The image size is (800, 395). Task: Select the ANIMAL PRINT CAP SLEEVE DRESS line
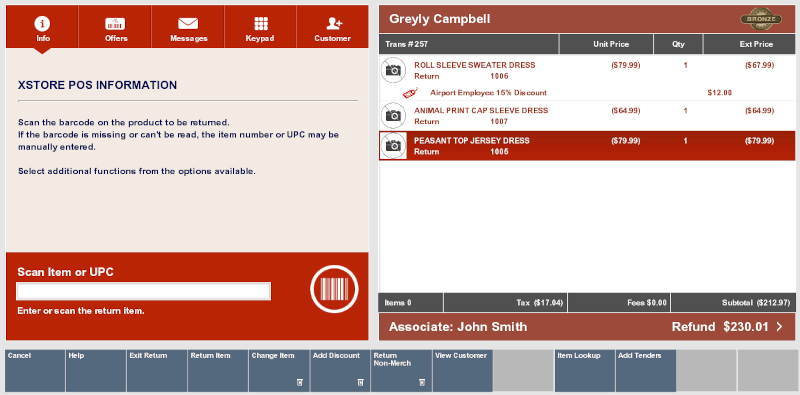587,116
